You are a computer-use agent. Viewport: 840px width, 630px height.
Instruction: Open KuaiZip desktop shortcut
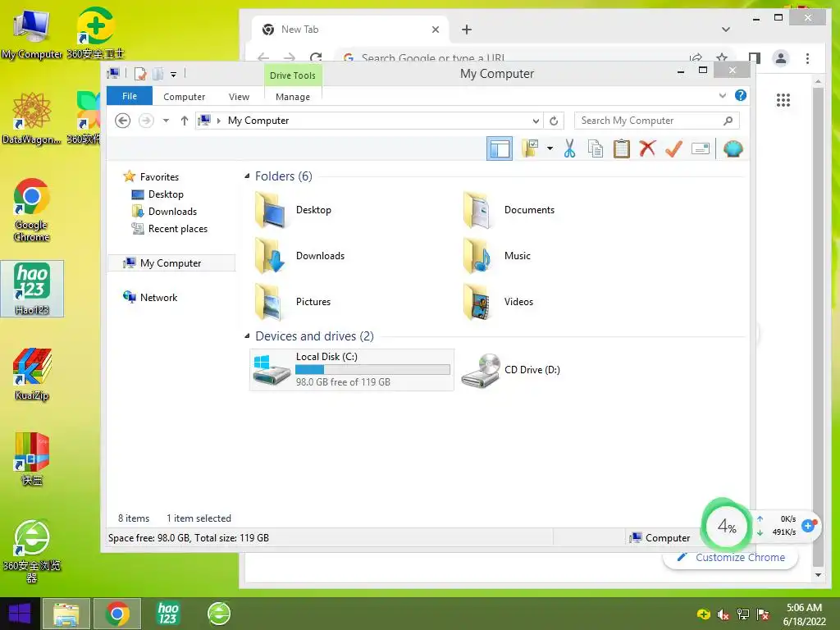[32, 374]
